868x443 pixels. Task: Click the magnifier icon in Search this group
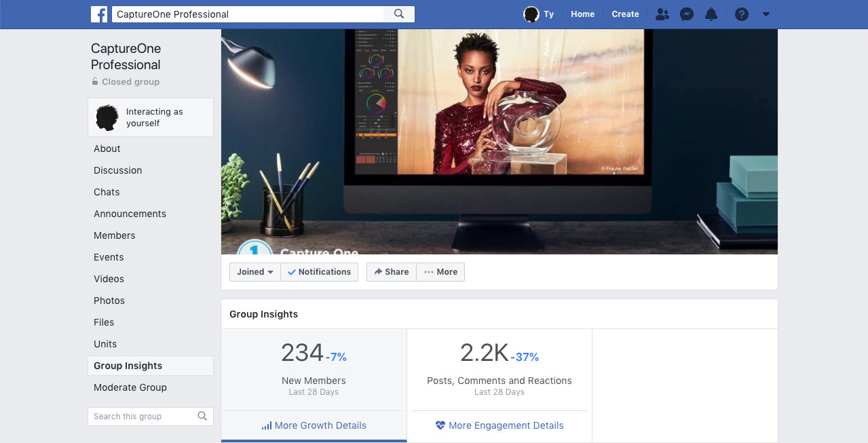pyautogui.click(x=202, y=417)
